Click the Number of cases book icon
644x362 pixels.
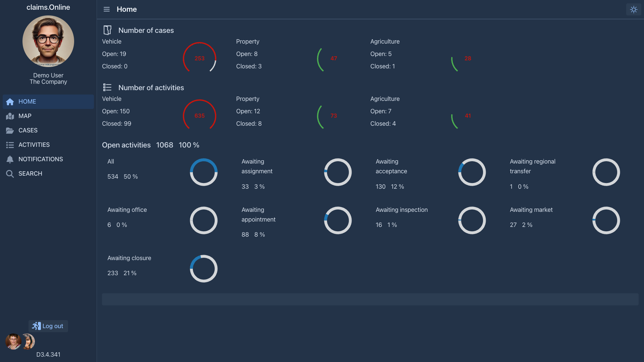point(107,30)
